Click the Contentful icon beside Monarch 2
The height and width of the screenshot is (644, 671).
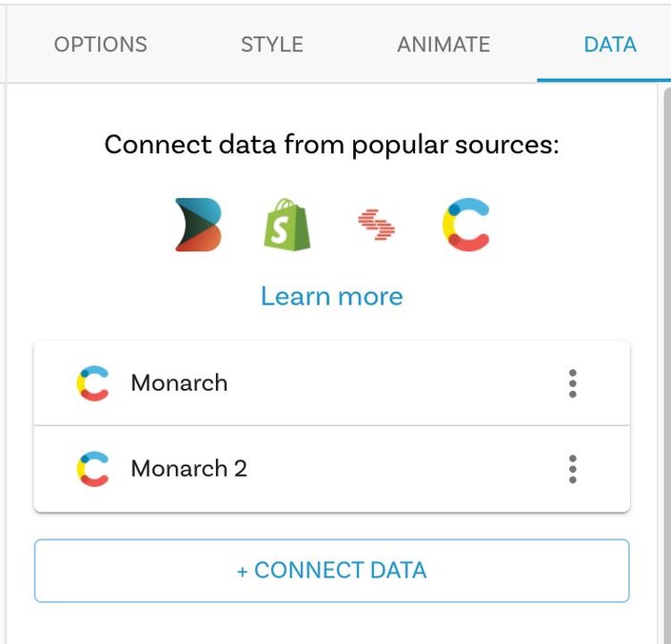93,469
